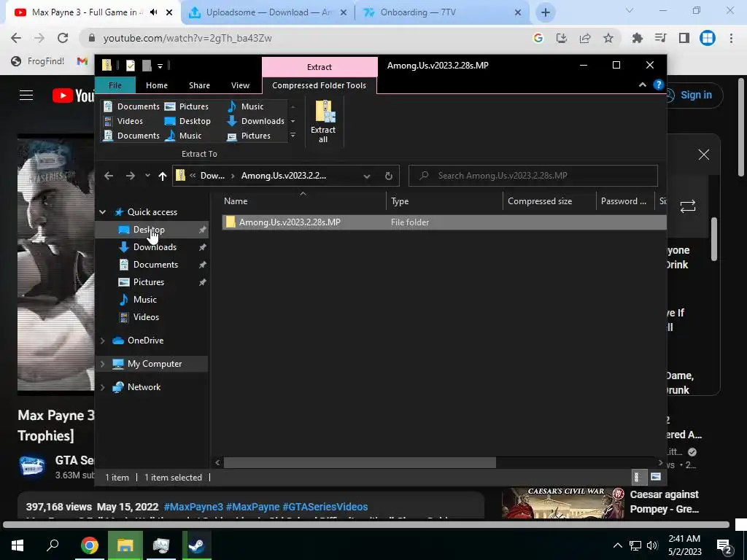The height and width of the screenshot is (560, 747).
Task: Select Music in navigation sidebar
Action: tap(145, 300)
